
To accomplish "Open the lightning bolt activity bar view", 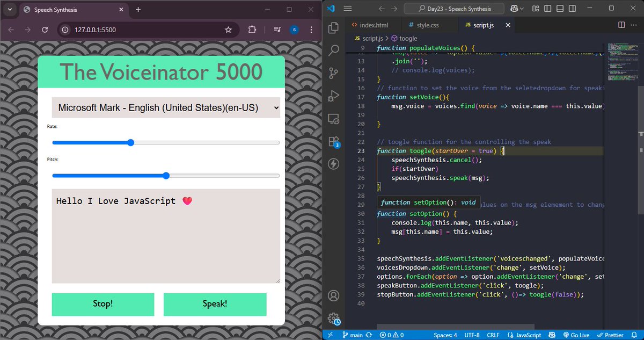I will pos(334,164).
